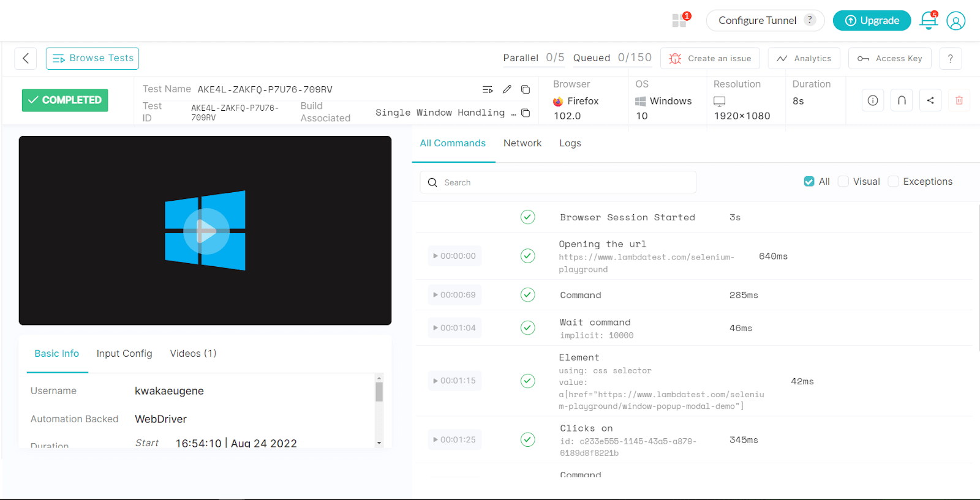Open the Input Config tab
This screenshot has height=500, width=980.
click(x=124, y=354)
